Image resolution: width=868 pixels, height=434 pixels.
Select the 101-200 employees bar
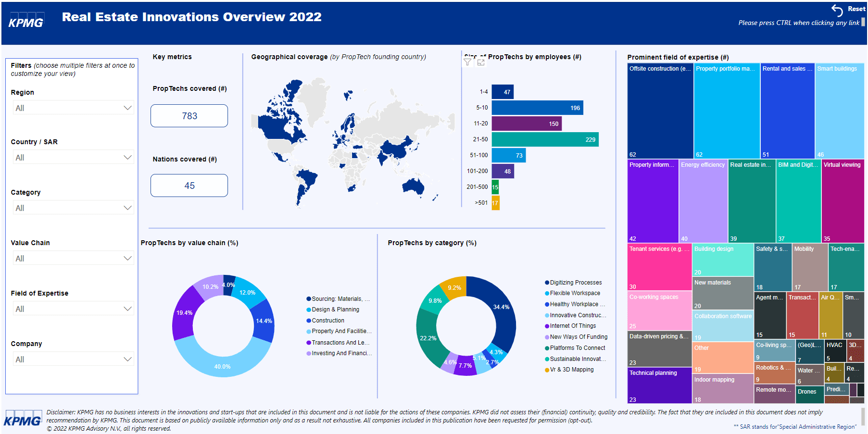point(503,171)
